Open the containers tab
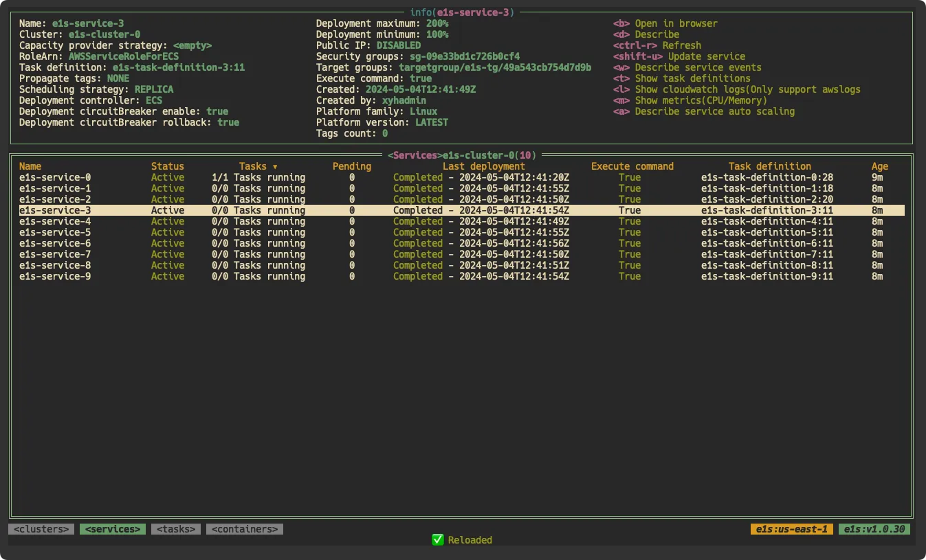926x560 pixels. point(245,529)
